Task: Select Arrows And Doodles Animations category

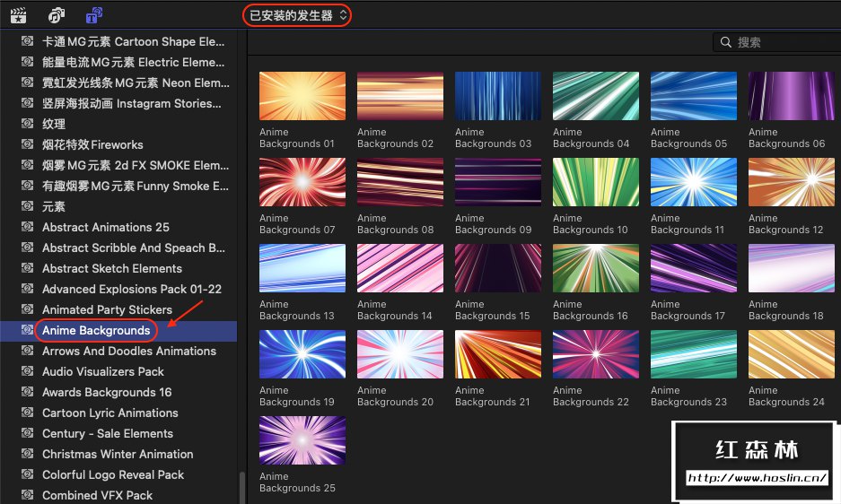Action: point(118,352)
